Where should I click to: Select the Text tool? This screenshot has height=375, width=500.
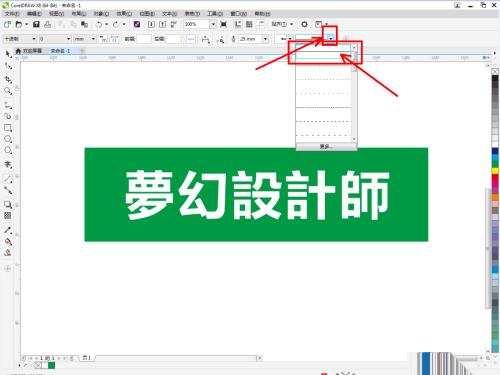(x=8, y=164)
